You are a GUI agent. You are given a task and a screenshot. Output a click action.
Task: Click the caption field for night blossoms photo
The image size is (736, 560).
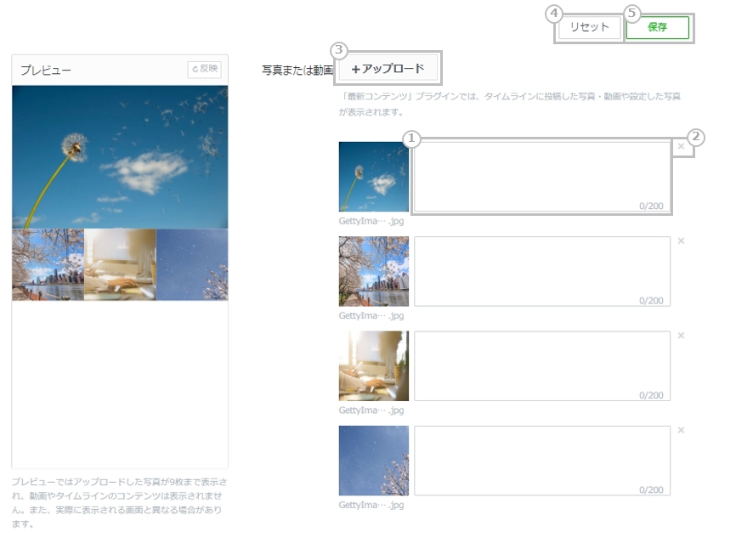(541, 461)
